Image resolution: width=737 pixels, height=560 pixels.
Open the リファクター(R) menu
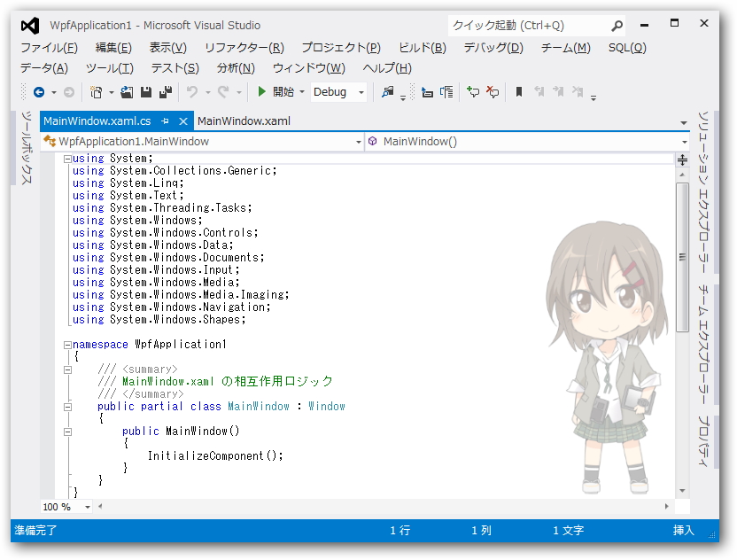tap(244, 48)
